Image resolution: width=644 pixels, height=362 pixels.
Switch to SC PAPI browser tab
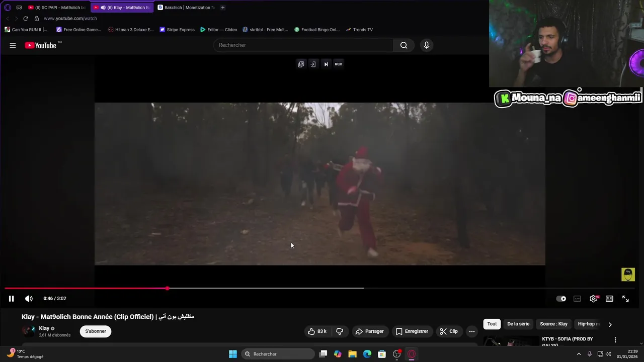click(57, 8)
